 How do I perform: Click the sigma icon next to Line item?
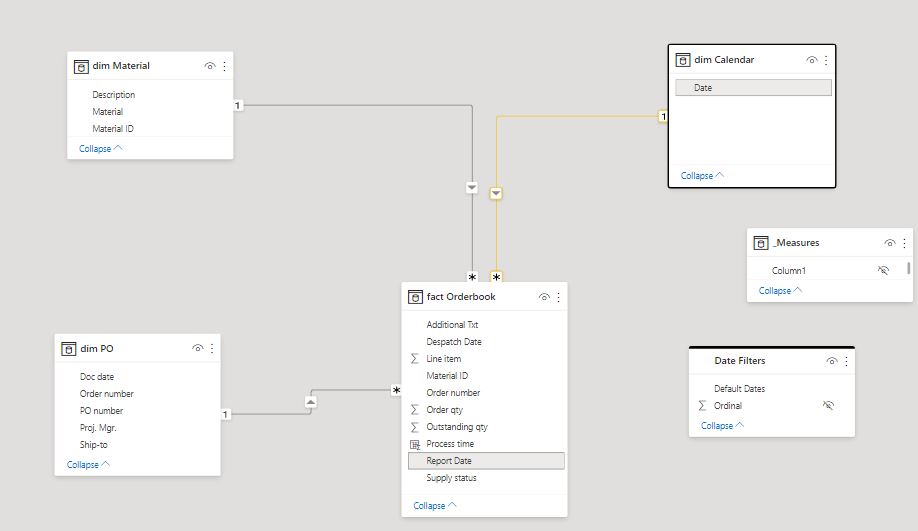pyautogui.click(x=415, y=359)
